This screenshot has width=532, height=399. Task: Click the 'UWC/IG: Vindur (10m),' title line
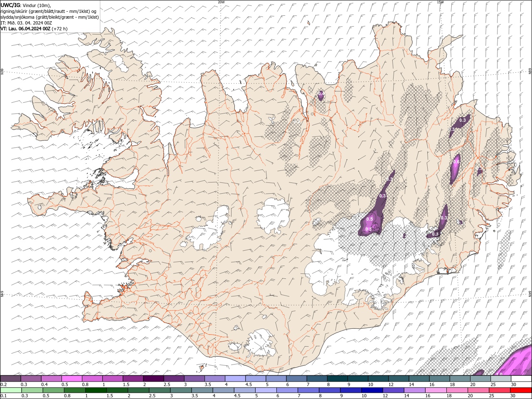pyautogui.click(x=25, y=5)
